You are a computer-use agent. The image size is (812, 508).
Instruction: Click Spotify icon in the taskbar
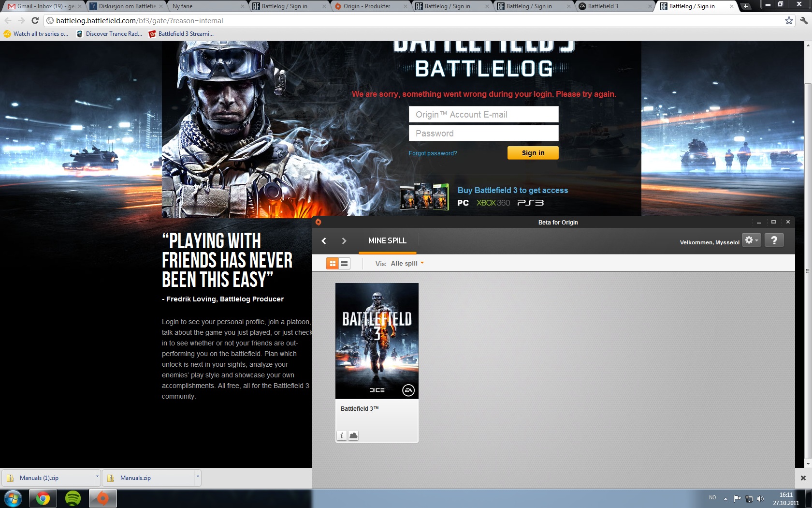pyautogui.click(x=73, y=498)
